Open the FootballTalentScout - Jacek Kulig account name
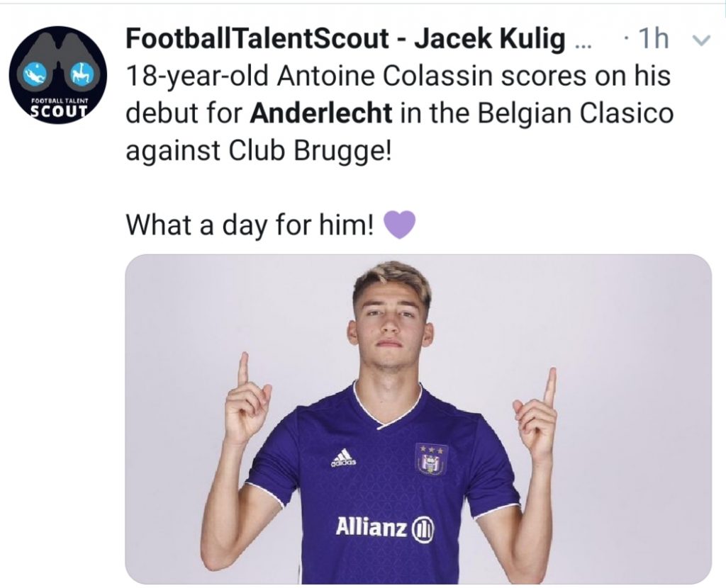Viewport: 726px width, 588px height. pyautogui.click(x=346, y=40)
